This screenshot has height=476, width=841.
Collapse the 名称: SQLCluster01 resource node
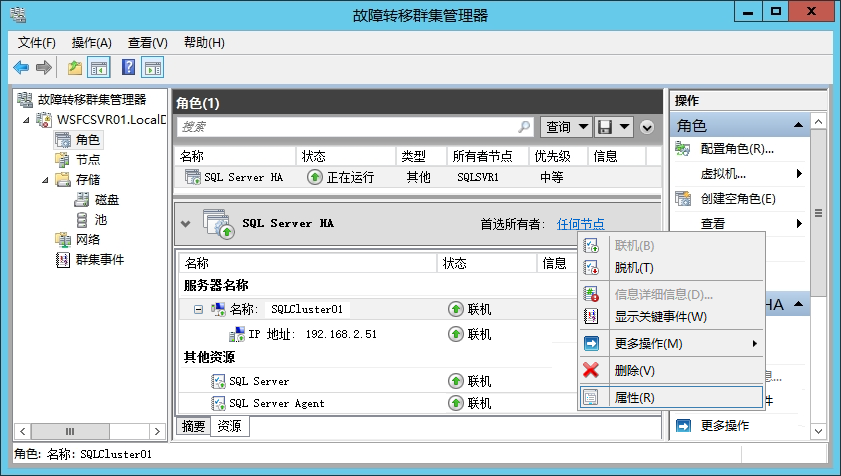198,310
